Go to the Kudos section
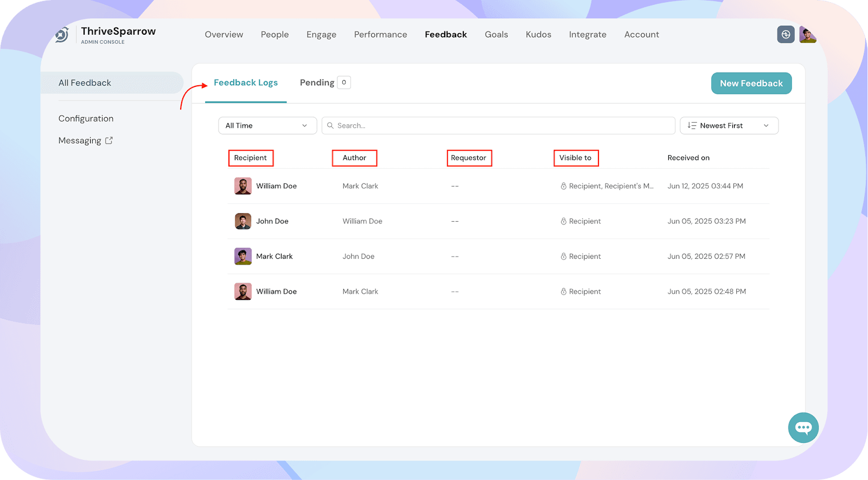This screenshot has width=868, height=480. pos(539,35)
